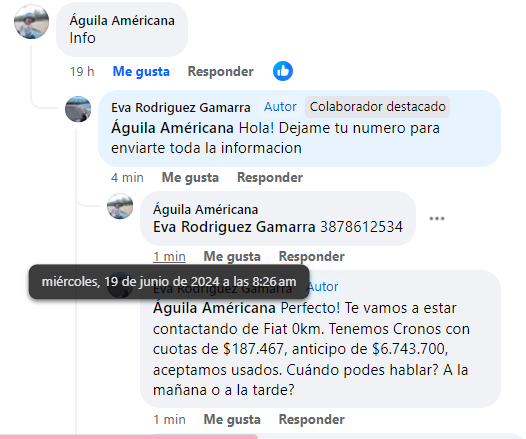Screen dimensions: 526x439
Task: Reply to the phone number comment
Action: coord(312,257)
